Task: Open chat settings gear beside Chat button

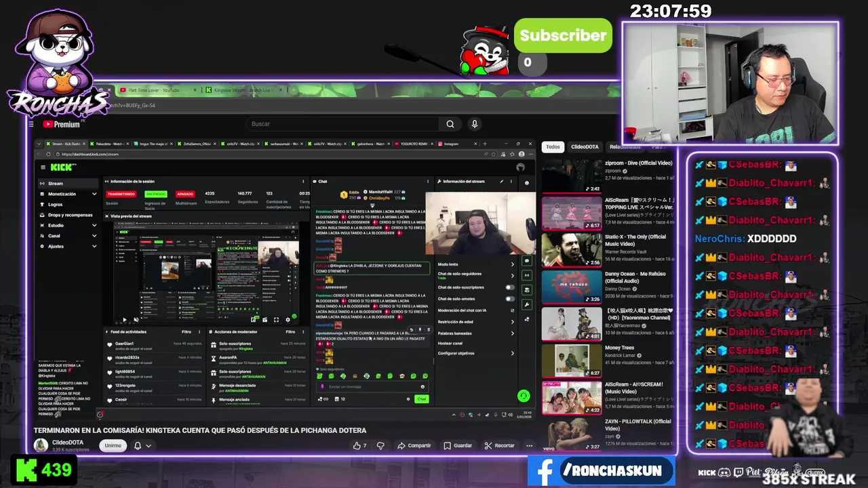Action: coord(408,399)
